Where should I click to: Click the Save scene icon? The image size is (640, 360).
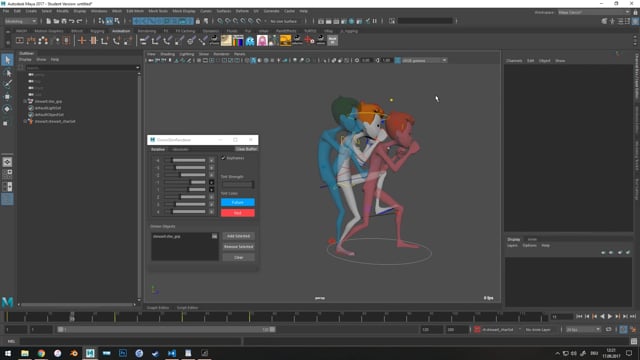pyautogui.click(x=64, y=21)
